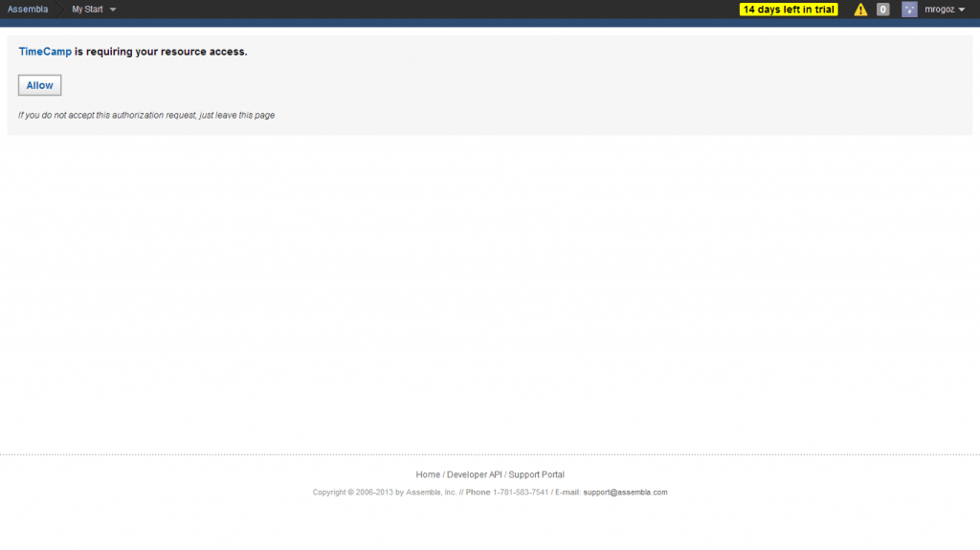
Task: Click the Phone 1-781-583-7541 text
Action: (507, 493)
